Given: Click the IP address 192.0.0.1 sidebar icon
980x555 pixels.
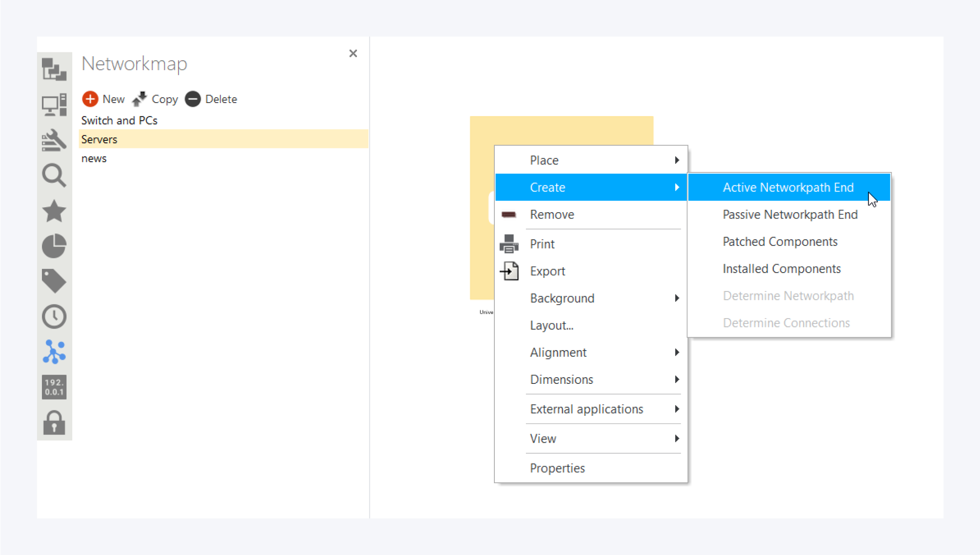Looking at the screenshot, I should [54, 387].
